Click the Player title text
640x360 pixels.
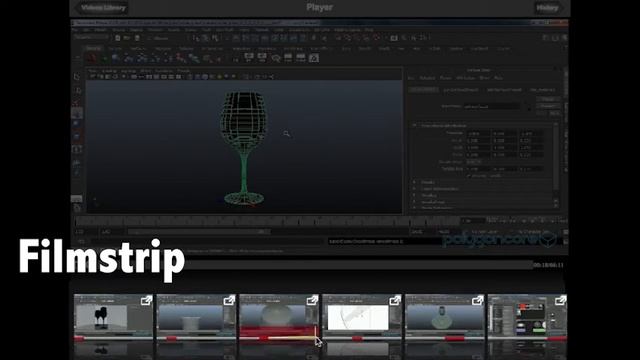coord(320,7)
